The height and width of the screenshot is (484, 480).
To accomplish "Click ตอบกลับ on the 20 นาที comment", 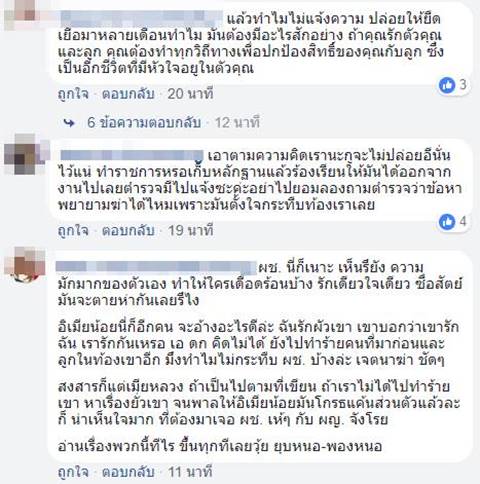I will 128,94.
